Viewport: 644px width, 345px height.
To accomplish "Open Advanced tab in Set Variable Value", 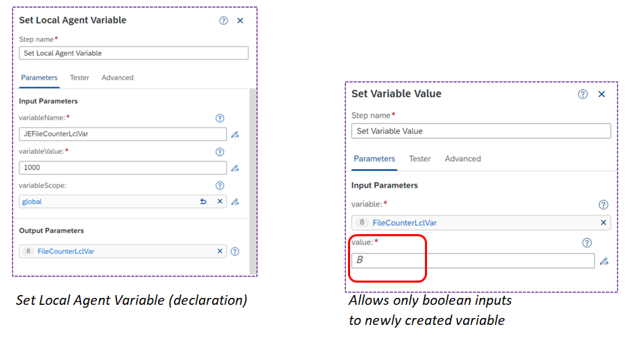I will [463, 159].
